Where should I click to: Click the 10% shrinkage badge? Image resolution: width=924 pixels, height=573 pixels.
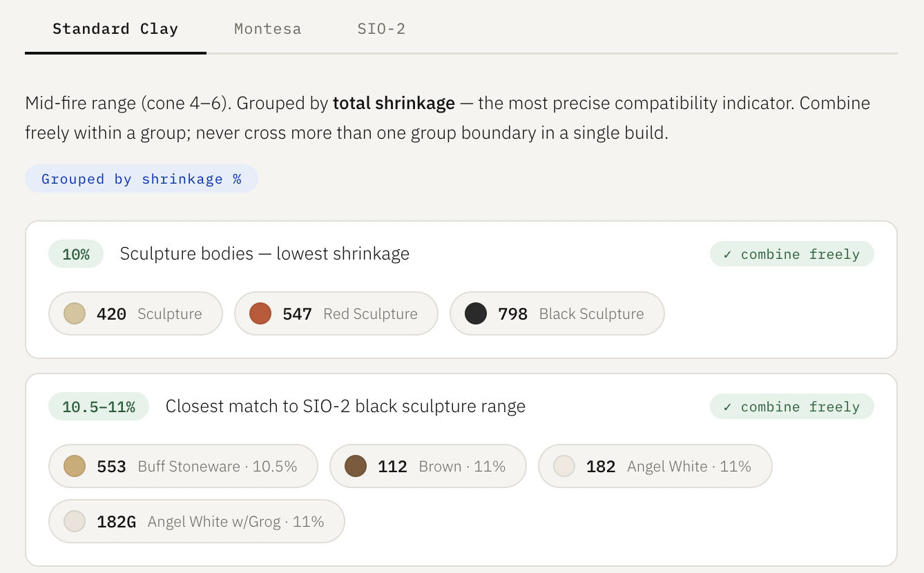point(75,254)
